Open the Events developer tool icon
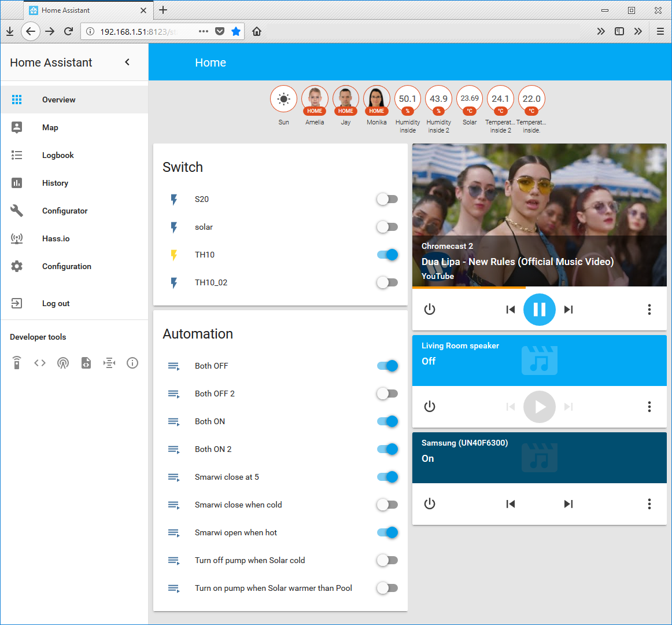The width and height of the screenshot is (672, 625). (x=63, y=363)
